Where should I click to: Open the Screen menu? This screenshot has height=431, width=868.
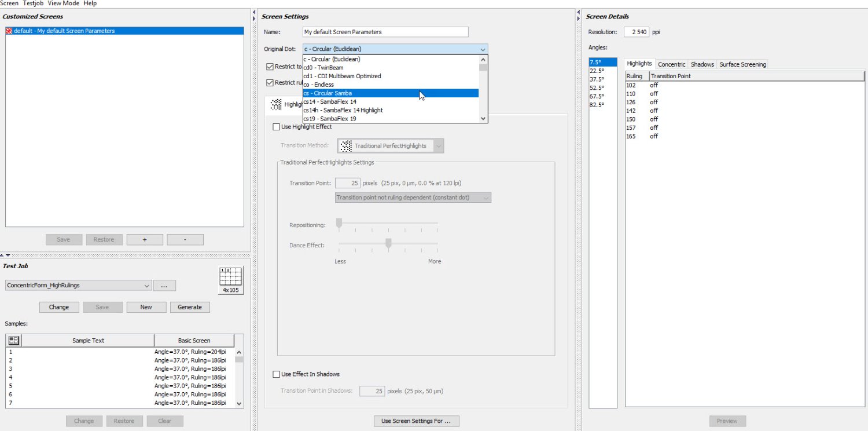pos(9,3)
